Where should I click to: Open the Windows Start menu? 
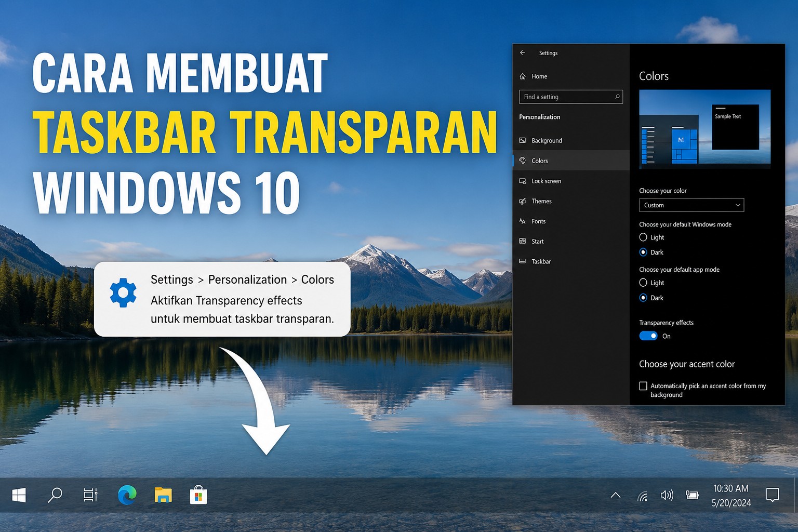(x=19, y=495)
